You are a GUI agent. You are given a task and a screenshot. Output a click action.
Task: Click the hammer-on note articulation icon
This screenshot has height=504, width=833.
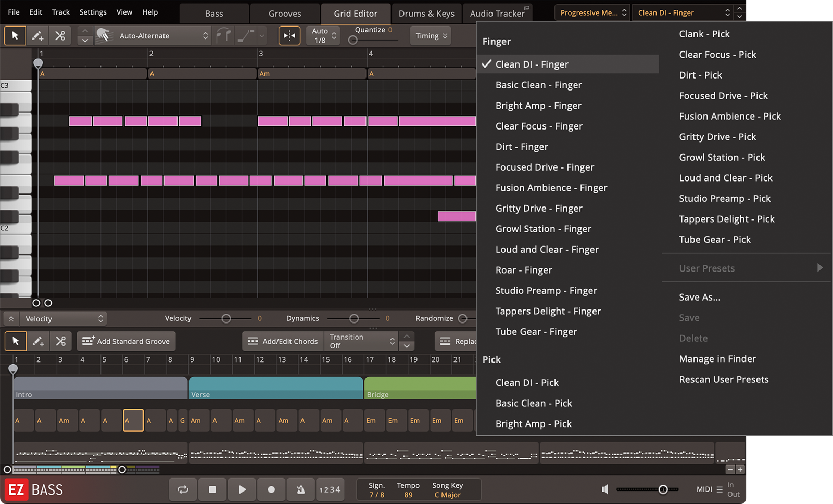click(223, 36)
